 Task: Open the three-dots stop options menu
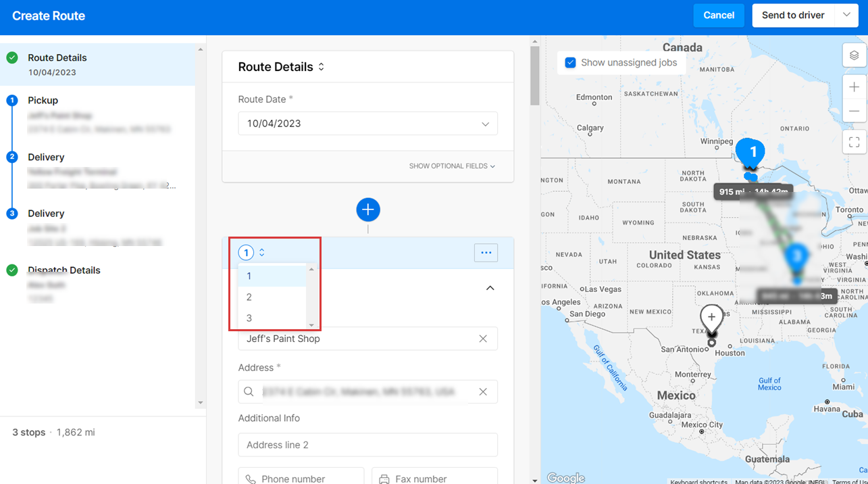point(486,253)
